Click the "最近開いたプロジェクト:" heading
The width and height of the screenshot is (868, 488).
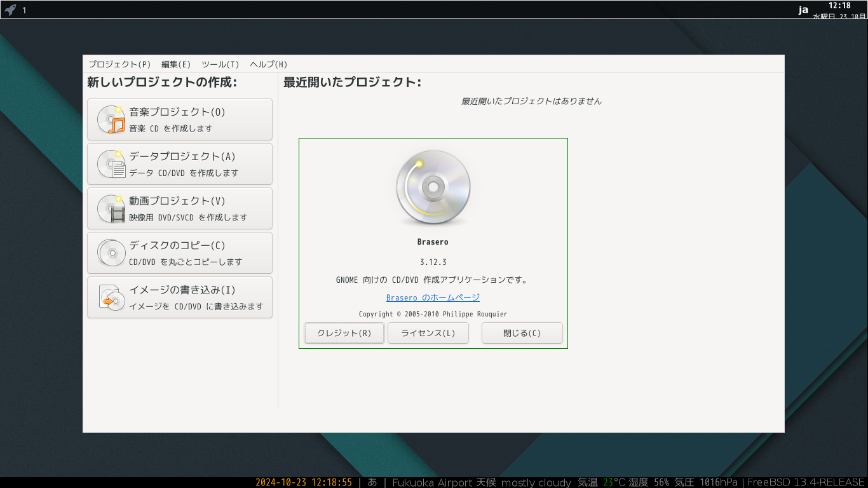point(352,82)
